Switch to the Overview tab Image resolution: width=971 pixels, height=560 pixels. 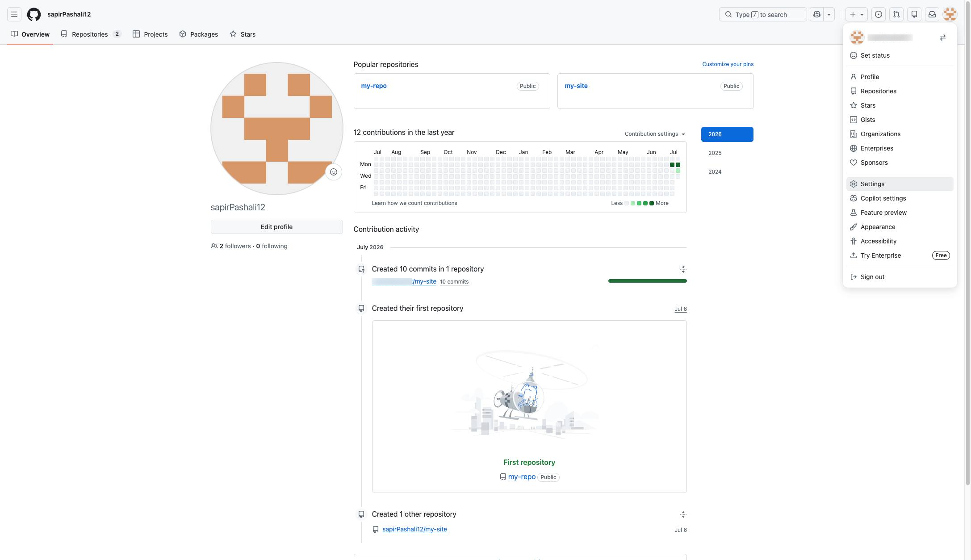(30, 34)
